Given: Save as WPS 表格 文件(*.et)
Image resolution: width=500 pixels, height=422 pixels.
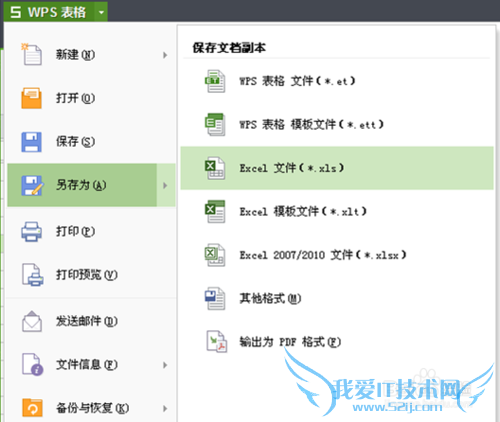Looking at the screenshot, I should coord(337,81).
